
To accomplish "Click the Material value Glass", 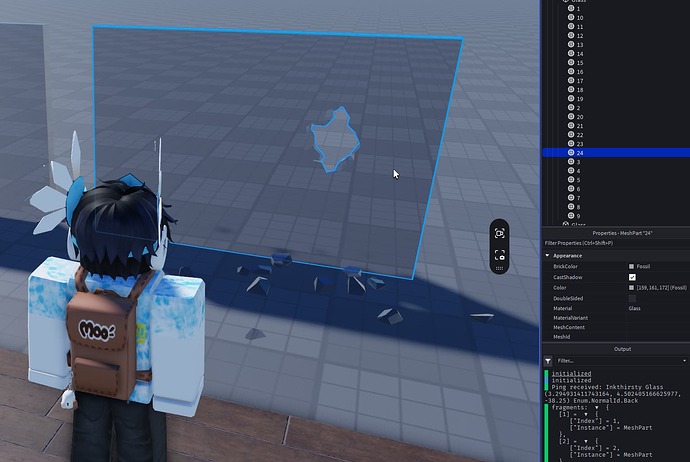I will point(635,308).
